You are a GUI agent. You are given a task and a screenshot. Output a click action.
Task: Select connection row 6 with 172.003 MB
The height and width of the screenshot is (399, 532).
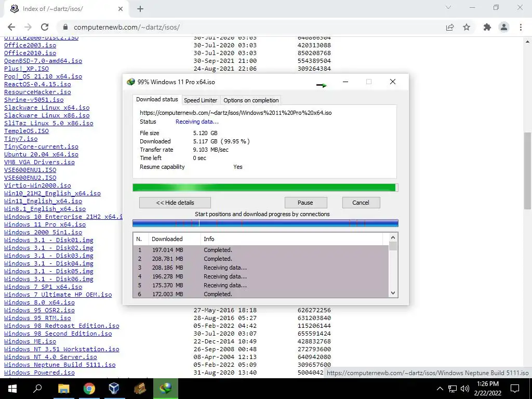click(261, 294)
